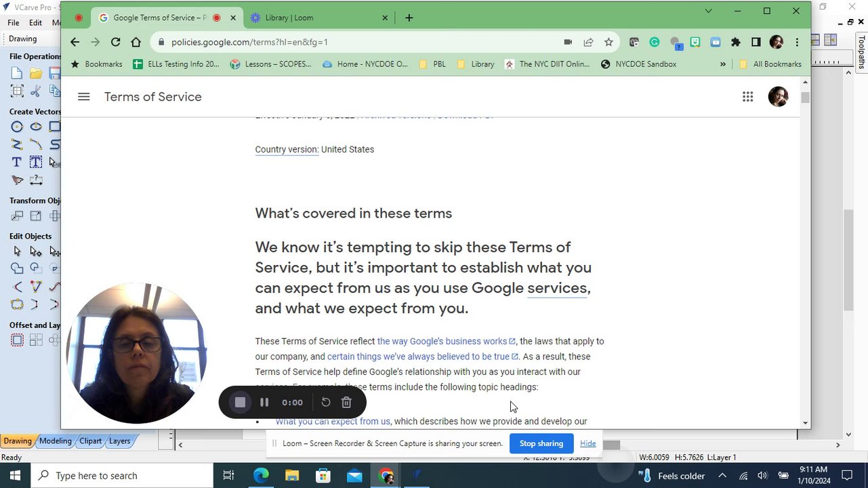
Task: Select Weld vectors tool in VCarve
Action: 17,269
